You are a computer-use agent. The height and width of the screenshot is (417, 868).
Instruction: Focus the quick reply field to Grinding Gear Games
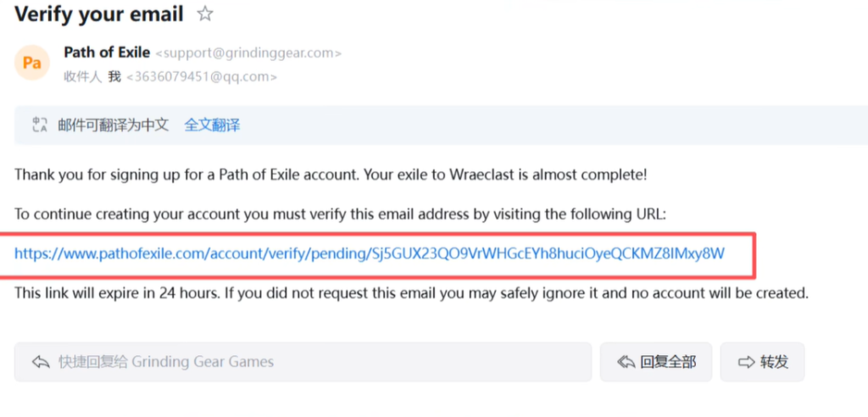click(x=303, y=362)
